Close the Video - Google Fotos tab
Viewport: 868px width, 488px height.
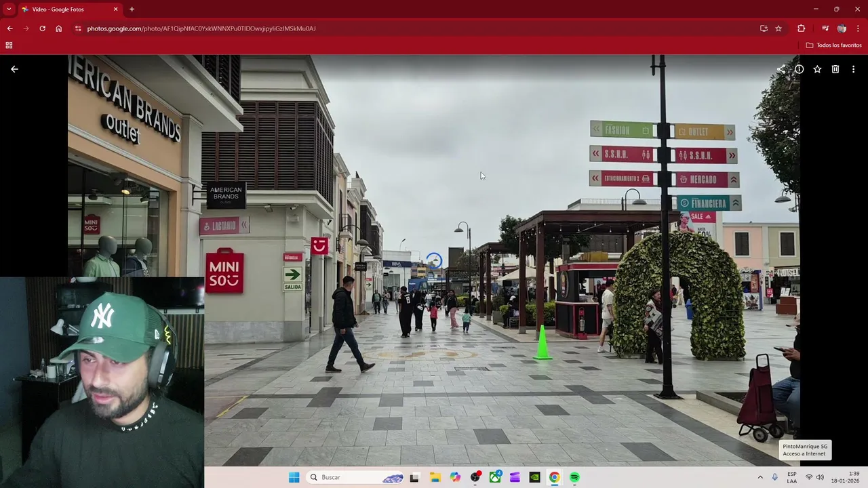click(x=115, y=9)
